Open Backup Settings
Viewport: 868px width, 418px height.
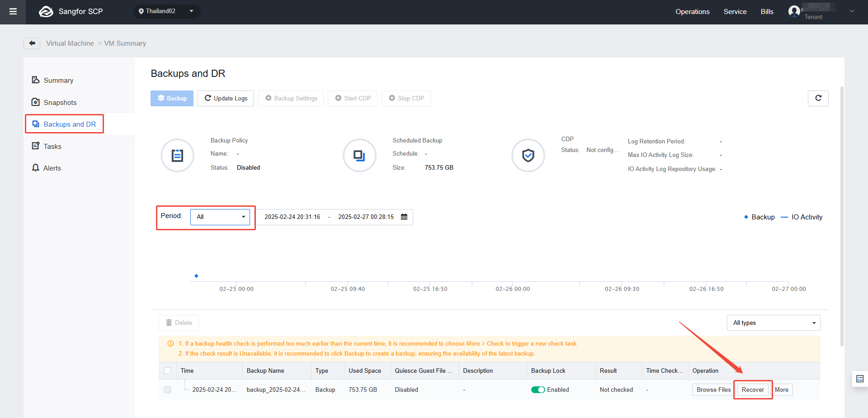[291, 98]
